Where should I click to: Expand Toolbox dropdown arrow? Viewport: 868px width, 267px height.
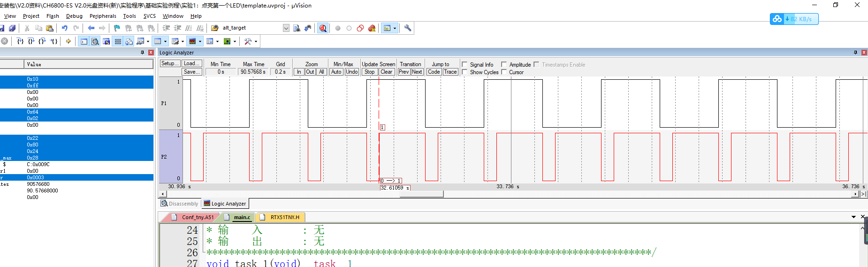click(x=256, y=41)
